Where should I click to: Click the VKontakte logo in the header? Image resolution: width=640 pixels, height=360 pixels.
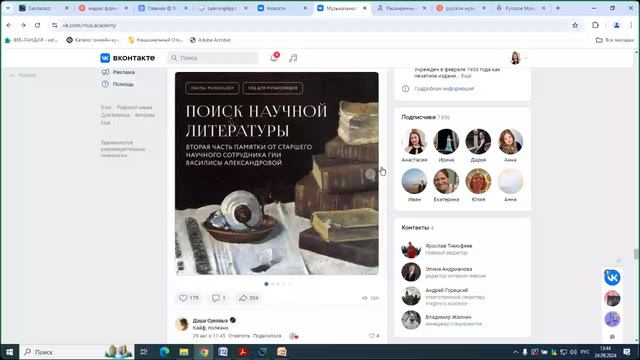(x=128, y=58)
